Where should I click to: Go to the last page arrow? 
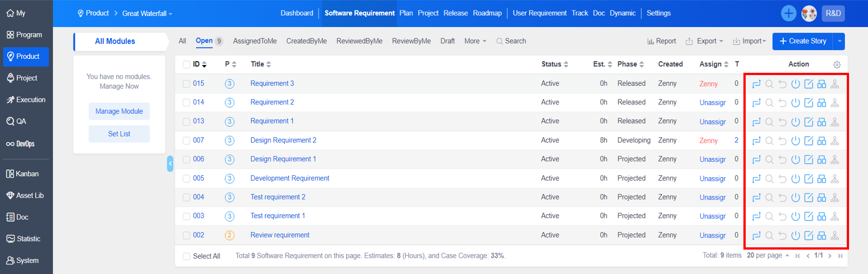840,256
